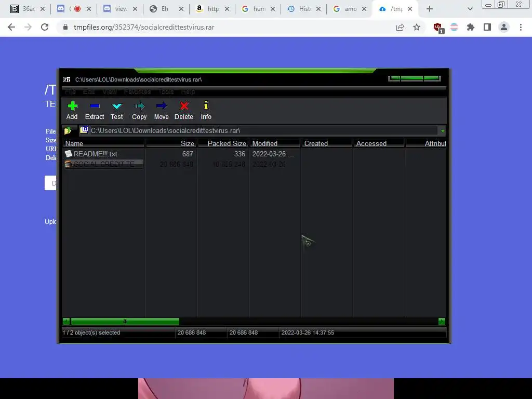Open Chrome three-dot menu
Screen dimensions: 532x399
(521, 27)
